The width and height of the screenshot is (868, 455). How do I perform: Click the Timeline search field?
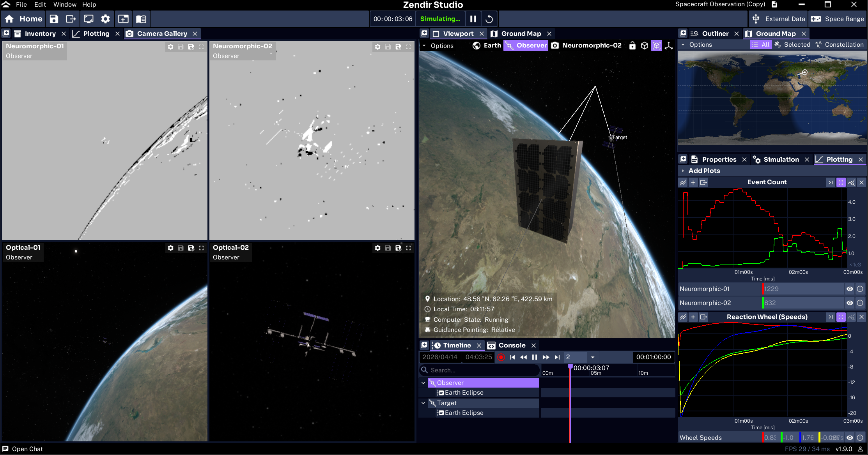(x=480, y=370)
